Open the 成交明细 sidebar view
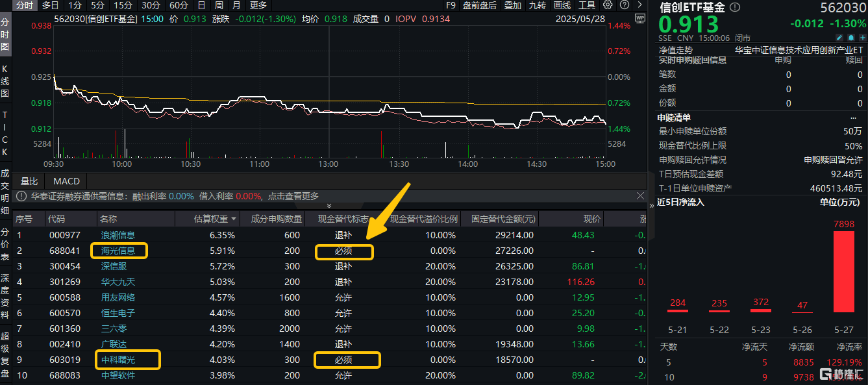The image size is (868, 385). 5,191
